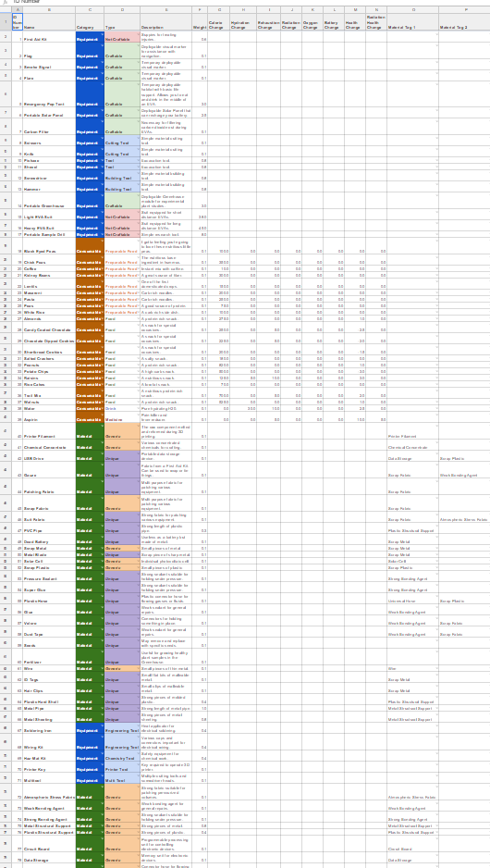Image resolution: width=490 pixels, height=868 pixels.
Task: Select column P header
Action: pos(464,9)
